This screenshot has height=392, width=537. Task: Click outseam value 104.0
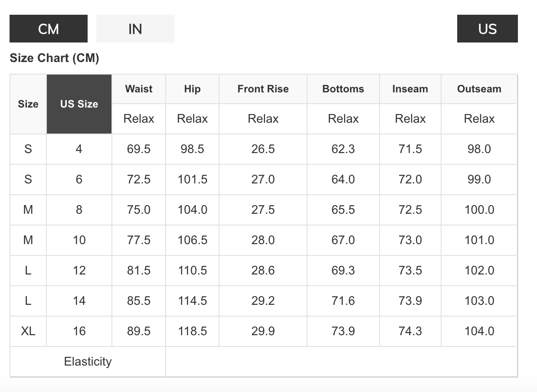coord(479,331)
